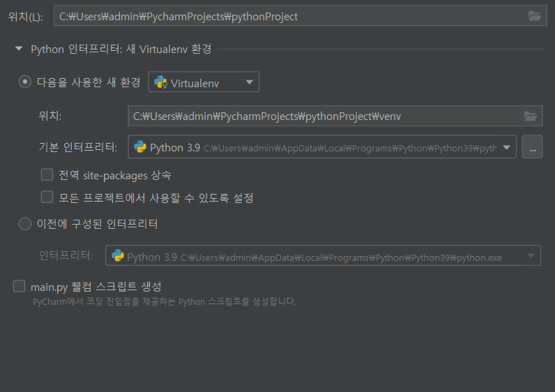Open folder browser for project location field
The width and height of the screenshot is (555, 392).
[x=535, y=16]
